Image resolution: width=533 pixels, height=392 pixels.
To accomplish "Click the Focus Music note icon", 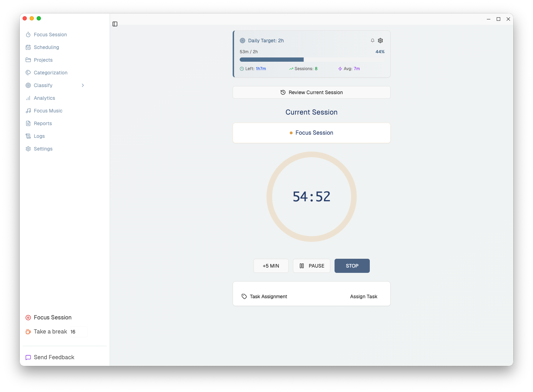I will [28, 111].
